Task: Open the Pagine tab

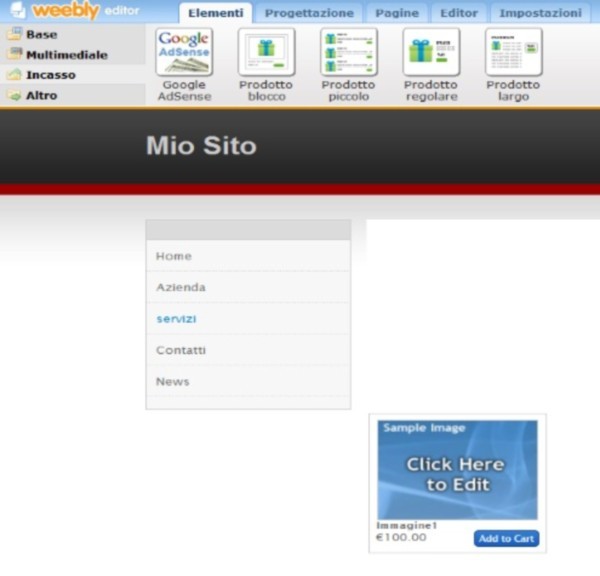Action: point(397,13)
